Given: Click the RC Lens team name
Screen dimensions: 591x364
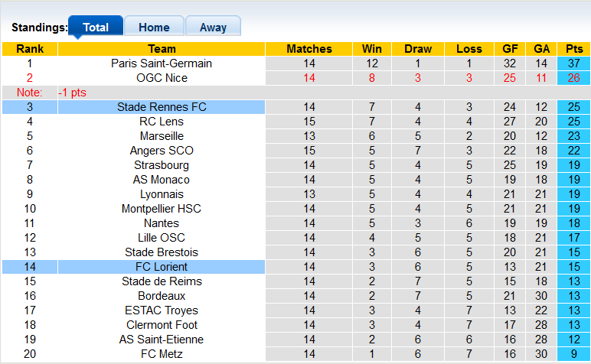Looking at the screenshot, I should click(162, 122).
